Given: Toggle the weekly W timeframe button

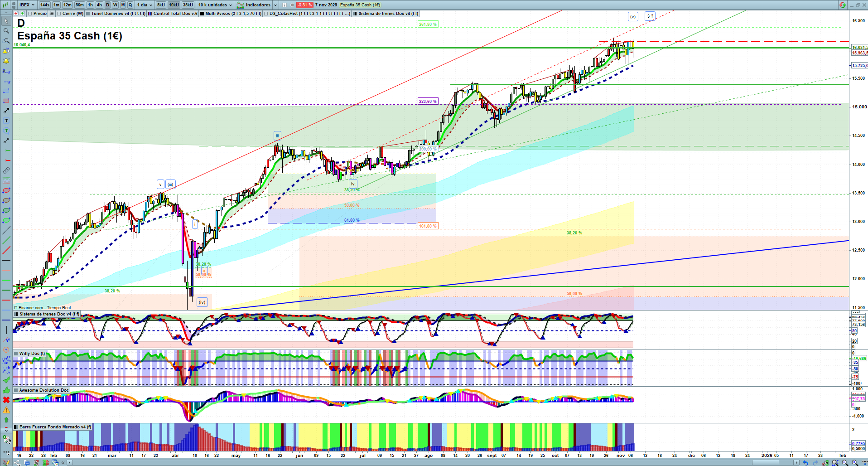Looking at the screenshot, I should (115, 5).
